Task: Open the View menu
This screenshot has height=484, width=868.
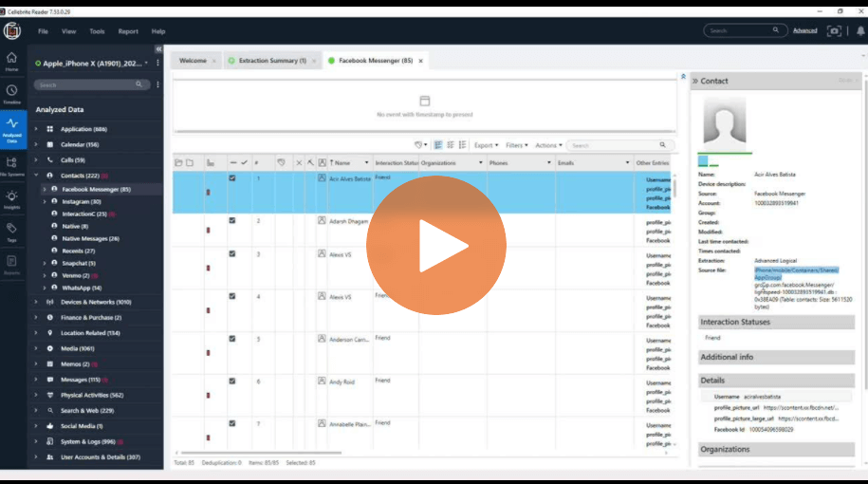Action: tap(68, 31)
